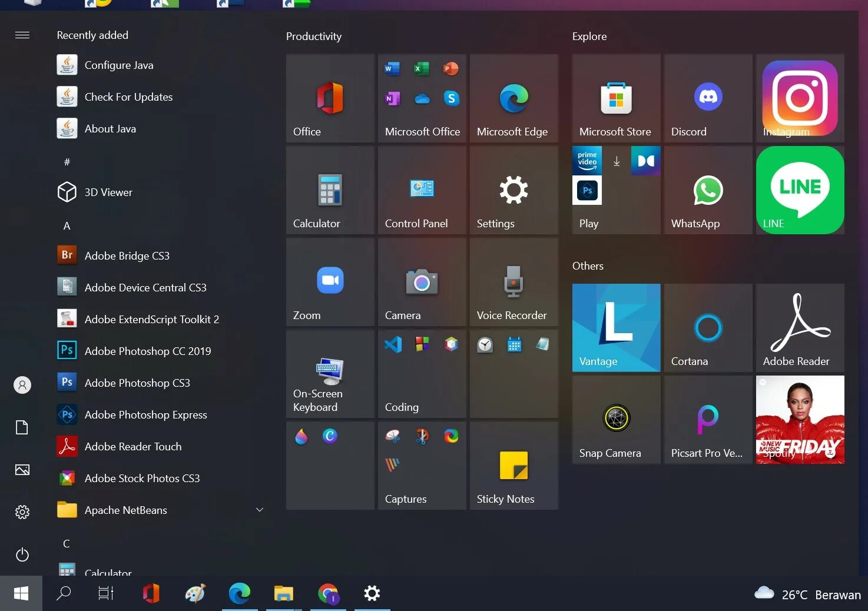Open Adobe Reader Touch
The image size is (868, 611).
[160, 446]
